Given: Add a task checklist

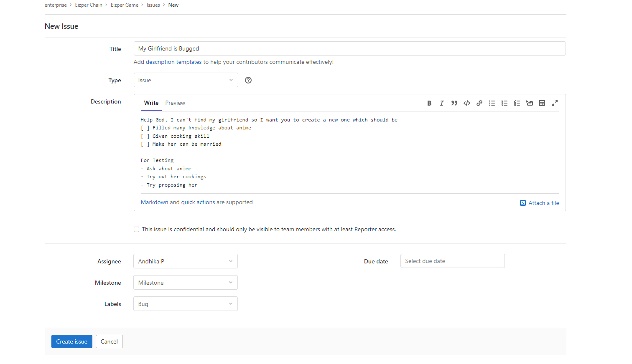Looking at the screenshot, I should point(517,103).
